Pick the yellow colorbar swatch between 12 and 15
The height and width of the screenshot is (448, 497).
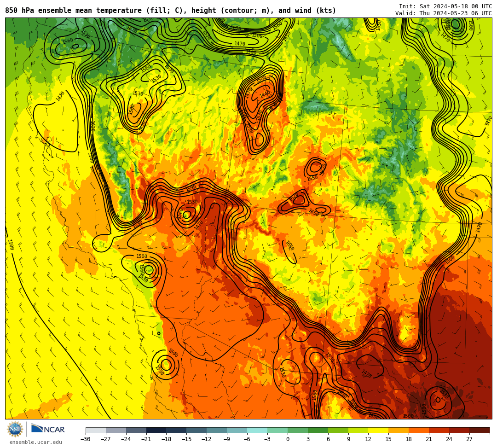[x=378, y=430]
